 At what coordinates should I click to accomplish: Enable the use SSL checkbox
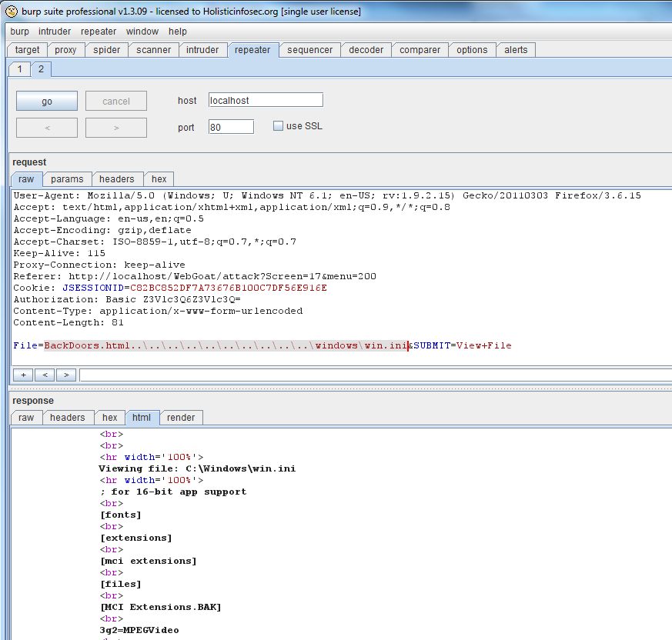click(x=279, y=126)
